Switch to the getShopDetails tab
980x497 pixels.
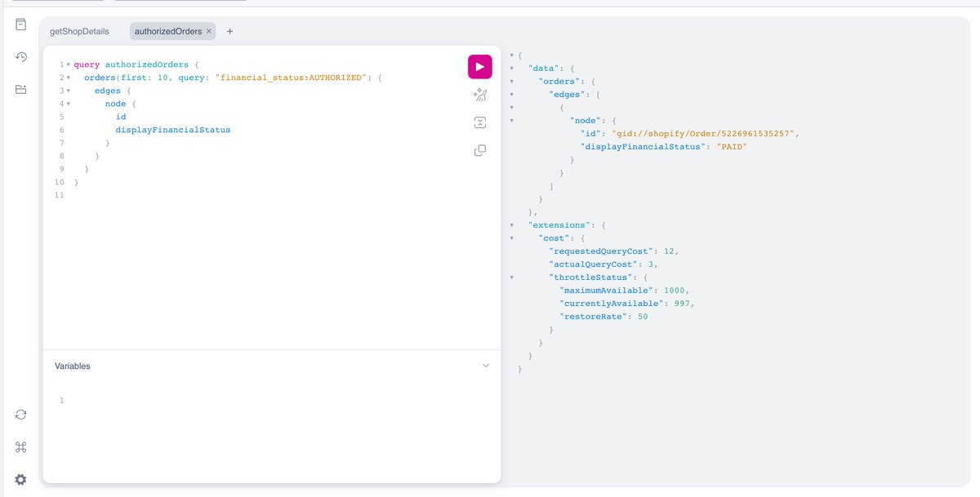(79, 32)
